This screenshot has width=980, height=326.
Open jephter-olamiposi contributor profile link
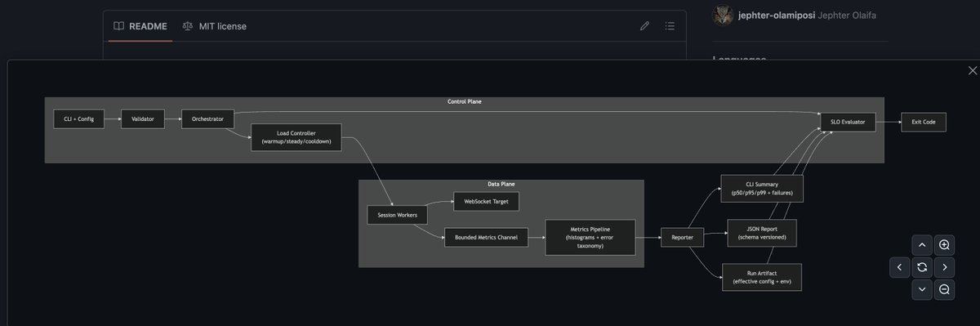(777, 15)
